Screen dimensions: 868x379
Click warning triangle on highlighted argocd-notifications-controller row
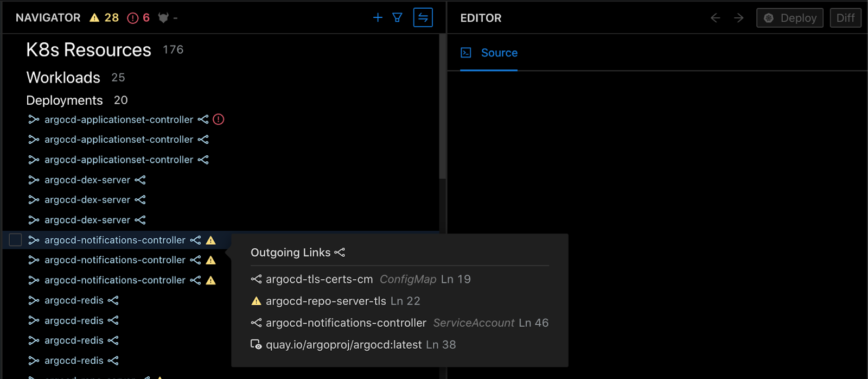tap(211, 240)
